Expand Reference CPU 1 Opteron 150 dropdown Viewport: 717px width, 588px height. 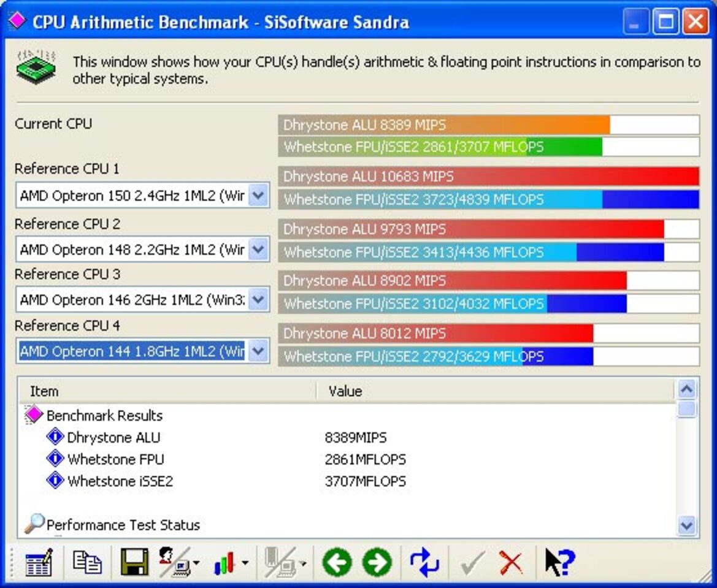pos(258,195)
